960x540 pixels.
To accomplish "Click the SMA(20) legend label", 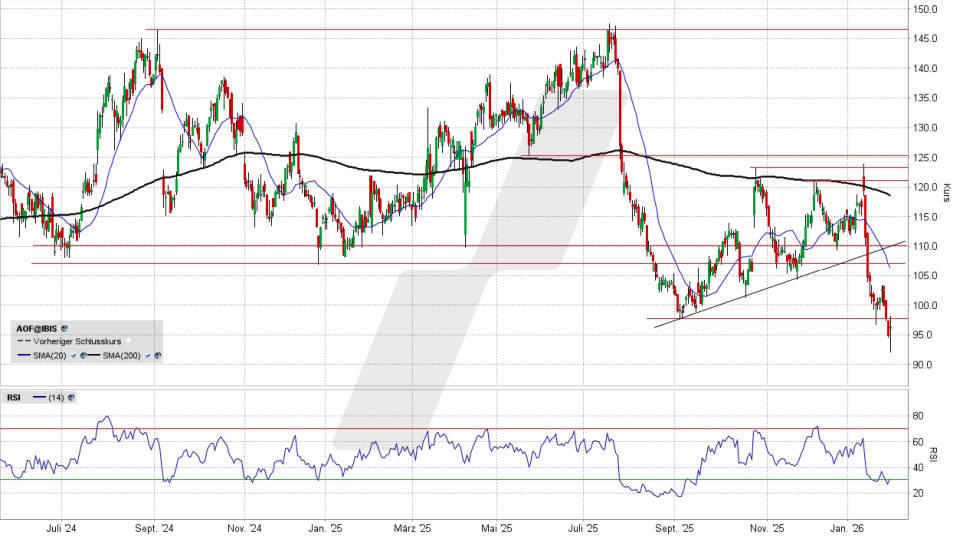I will [50, 355].
